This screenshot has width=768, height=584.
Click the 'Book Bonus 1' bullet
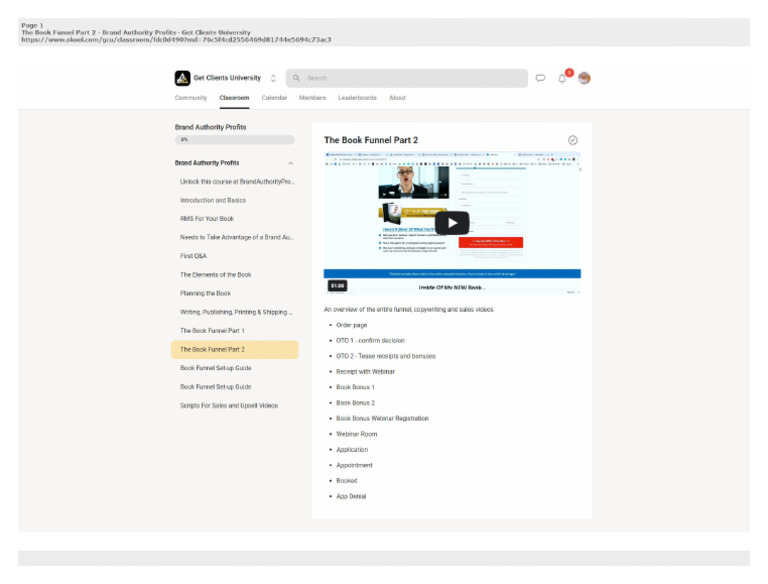(x=355, y=387)
